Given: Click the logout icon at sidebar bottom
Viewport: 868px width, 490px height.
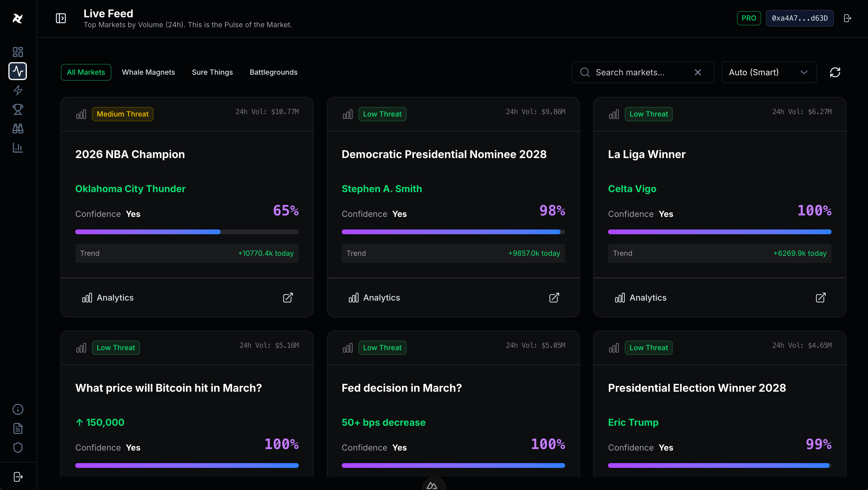Looking at the screenshot, I should 18,477.
